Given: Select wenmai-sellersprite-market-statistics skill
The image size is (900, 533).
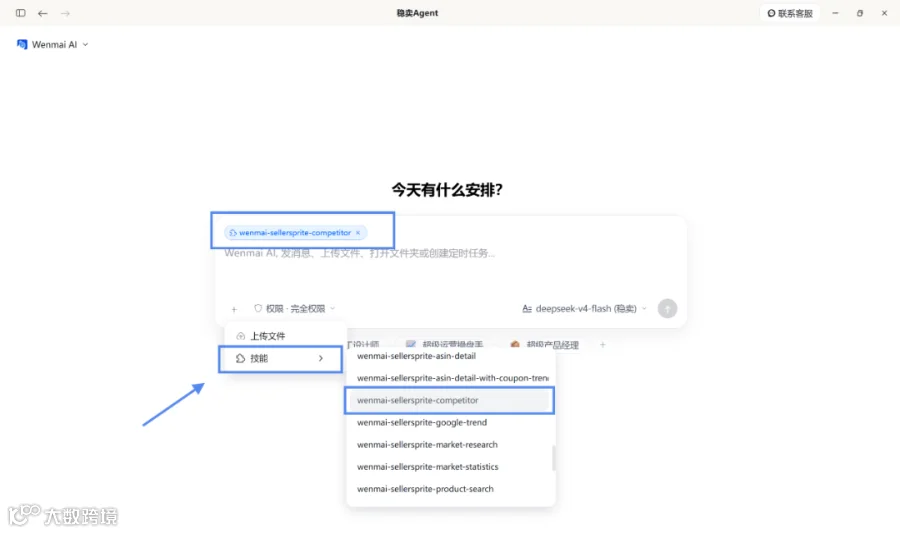Looking at the screenshot, I should [x=449, y=467].
